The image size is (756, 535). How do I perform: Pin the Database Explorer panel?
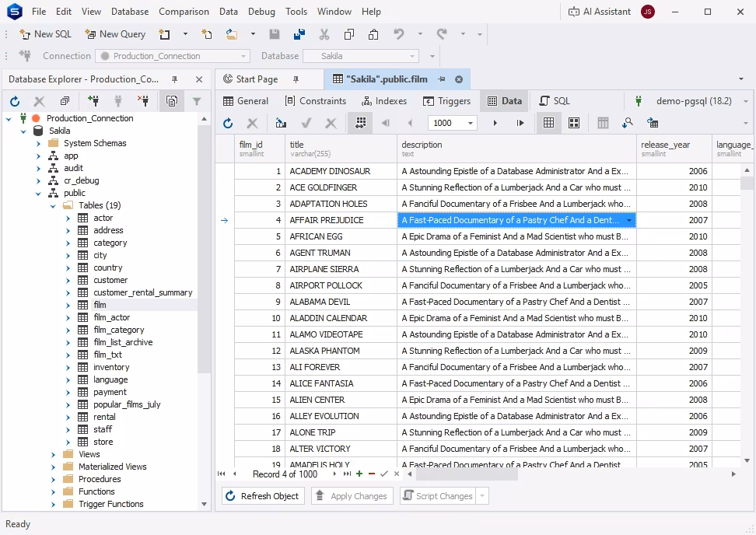(174, 79)
